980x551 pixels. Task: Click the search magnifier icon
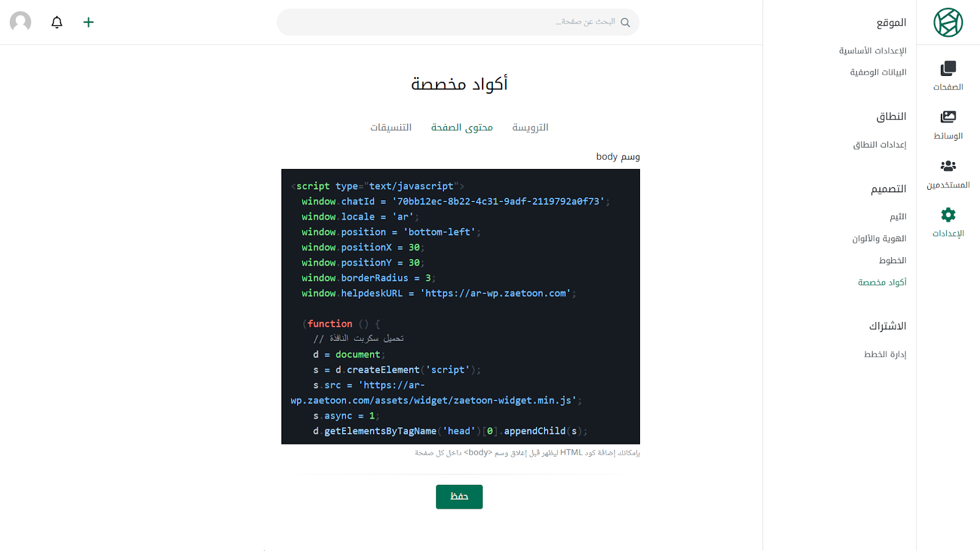(x=625, y=22)
